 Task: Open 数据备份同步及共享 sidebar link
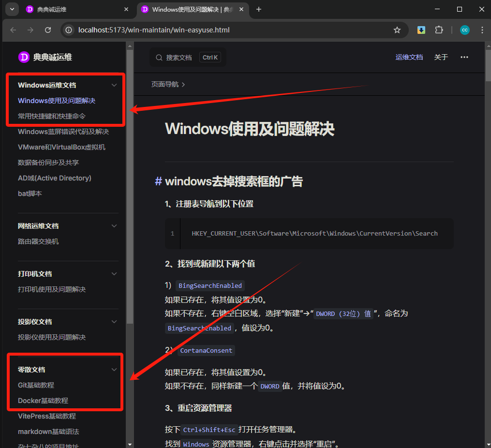click(x=48, y=163)
